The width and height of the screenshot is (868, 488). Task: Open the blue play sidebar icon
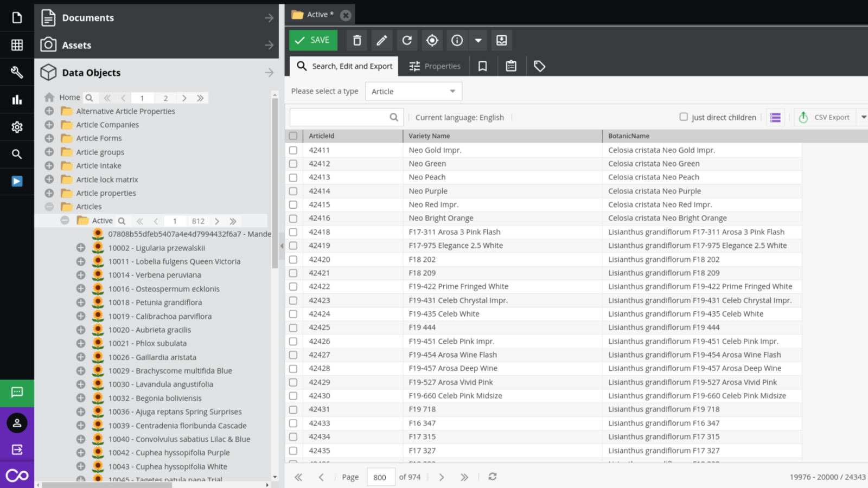(17, 181)
